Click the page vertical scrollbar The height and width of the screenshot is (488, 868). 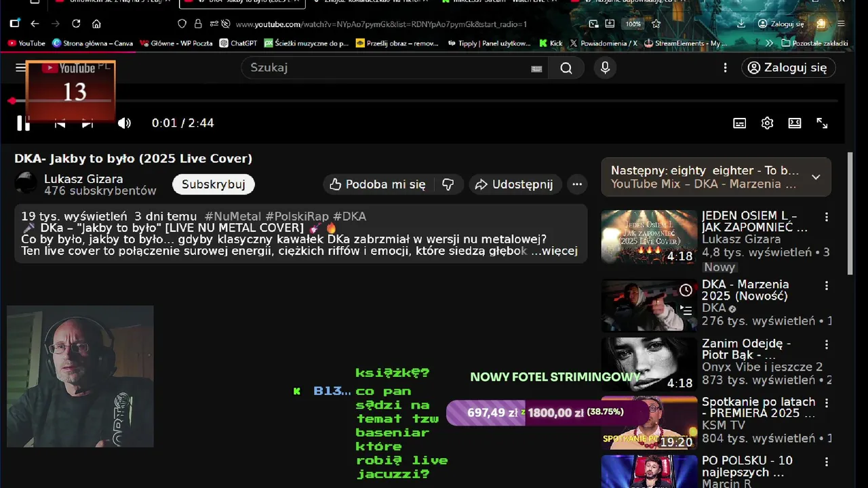[850, 213]
